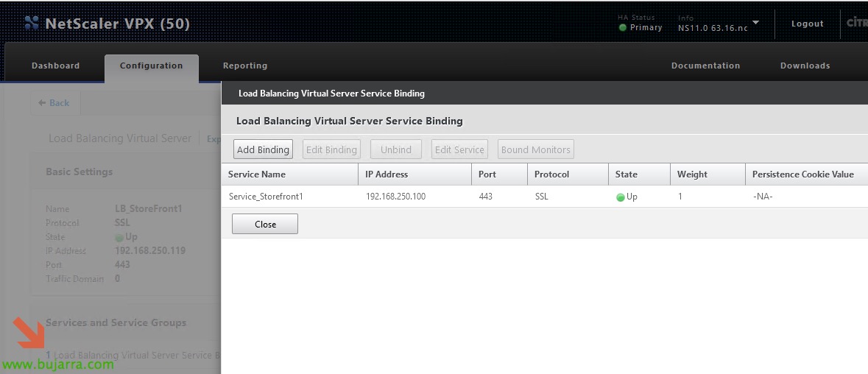Click the Edit Binding button
The height and width of the screenshot is (374, 868).
tap(331, 149)
